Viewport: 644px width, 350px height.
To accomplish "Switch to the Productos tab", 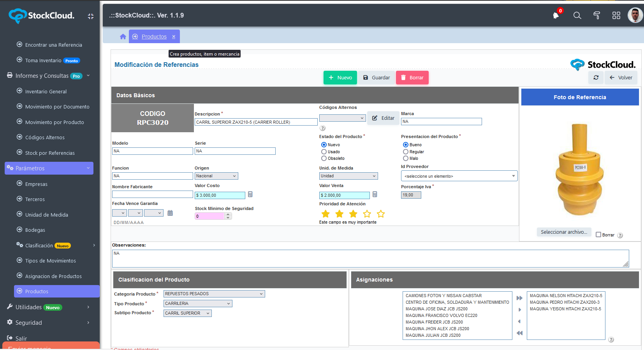I will click(154, 37).
